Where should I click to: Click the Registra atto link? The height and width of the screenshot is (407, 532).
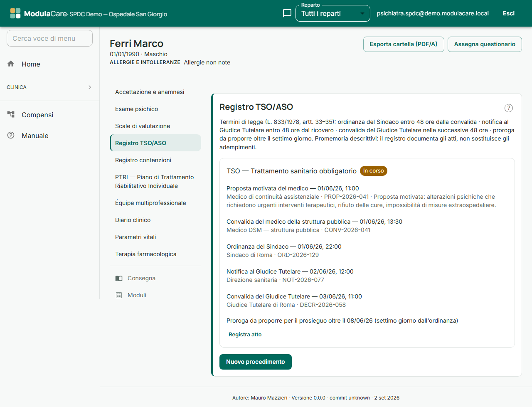click(x=245, y=334)
